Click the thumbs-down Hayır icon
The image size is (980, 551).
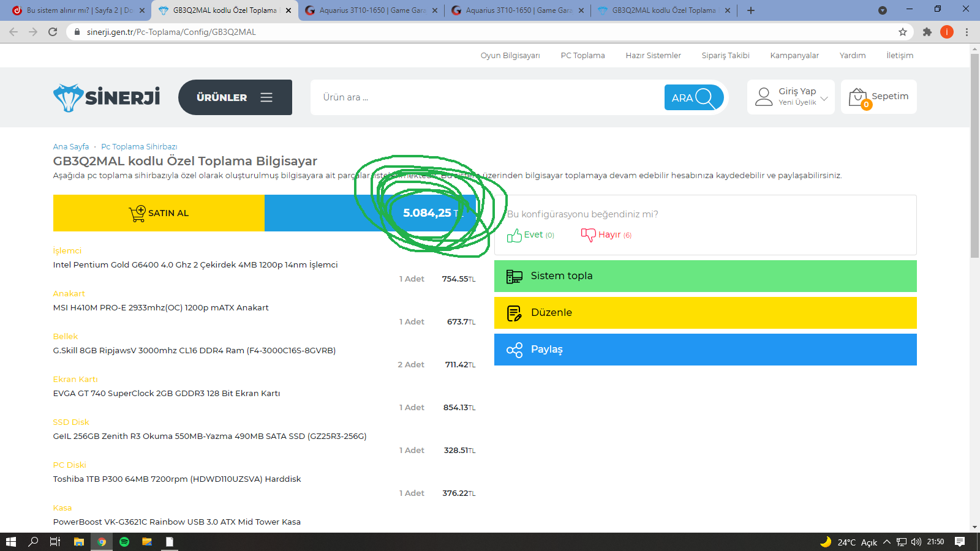coord(589,235)
